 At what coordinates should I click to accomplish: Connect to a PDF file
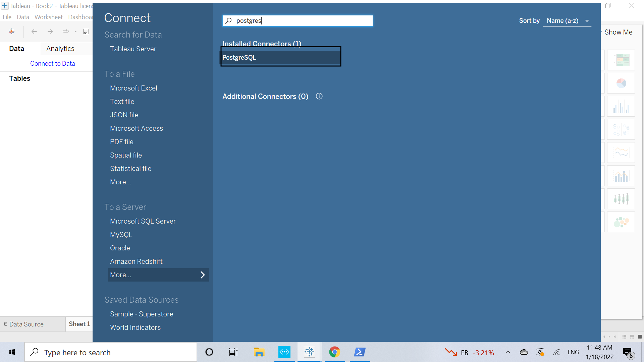point(122,142)
